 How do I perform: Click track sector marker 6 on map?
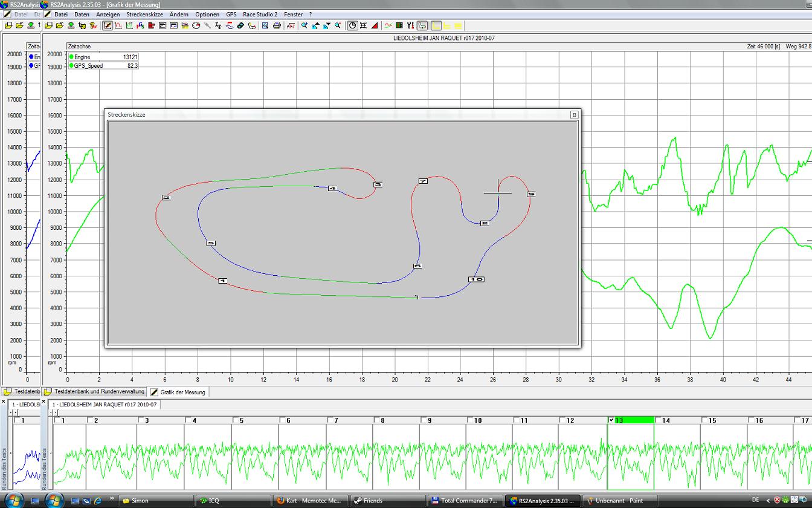point(417,266)
